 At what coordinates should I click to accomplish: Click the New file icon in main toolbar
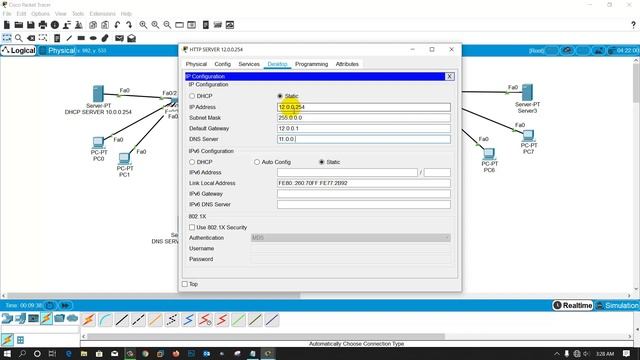(7, 25)
